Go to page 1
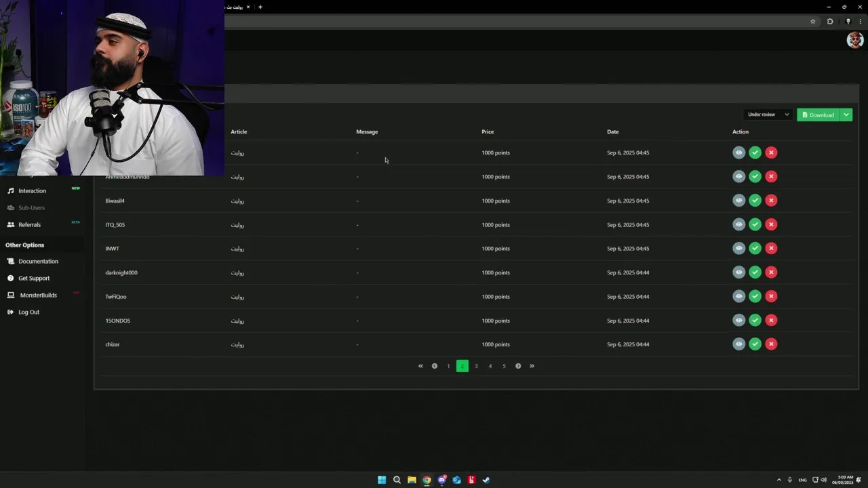The height and width of the screenshot is (488, 868). [x=448, y=366]
